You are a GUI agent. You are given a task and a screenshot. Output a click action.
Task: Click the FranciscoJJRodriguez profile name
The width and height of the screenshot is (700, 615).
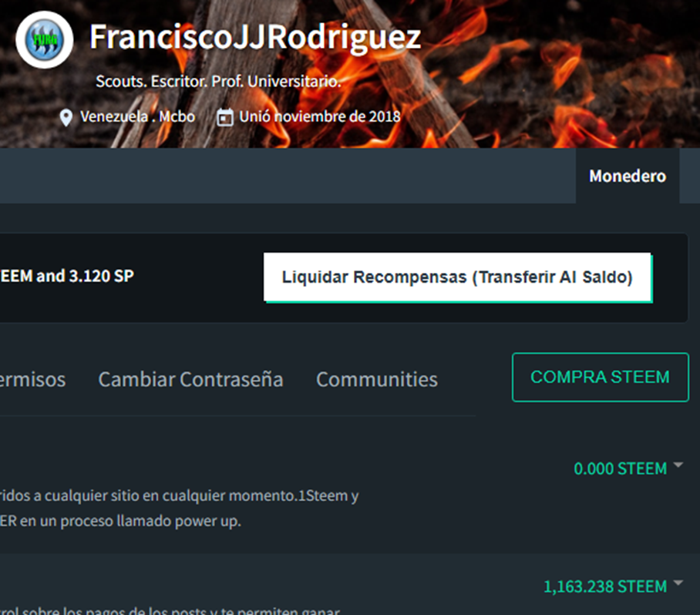point(255,37)
